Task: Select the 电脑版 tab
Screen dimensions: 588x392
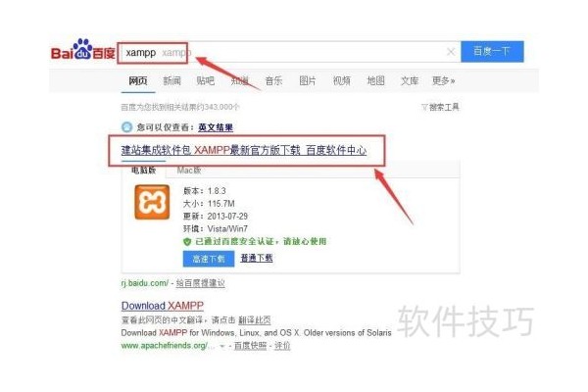Action: 144,171
